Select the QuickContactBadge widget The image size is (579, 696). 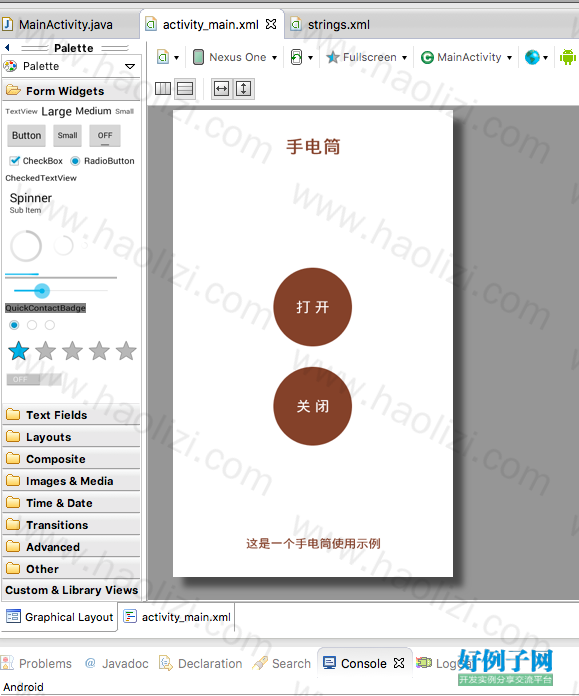pyautogui.click(x=45, y=308)
